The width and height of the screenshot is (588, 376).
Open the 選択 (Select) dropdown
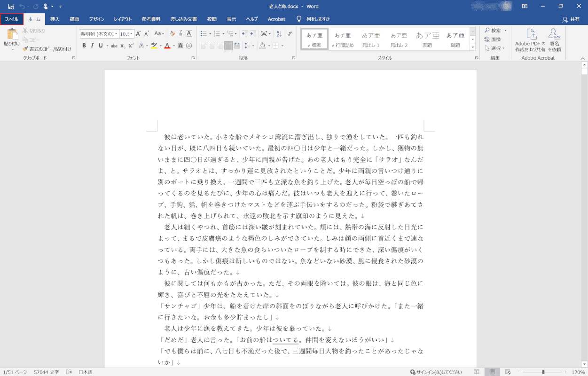494,48
